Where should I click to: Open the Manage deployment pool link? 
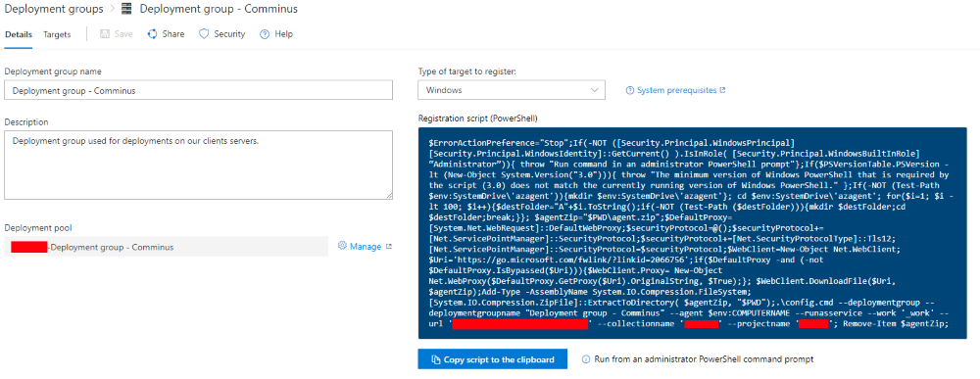tap(365, 247)
